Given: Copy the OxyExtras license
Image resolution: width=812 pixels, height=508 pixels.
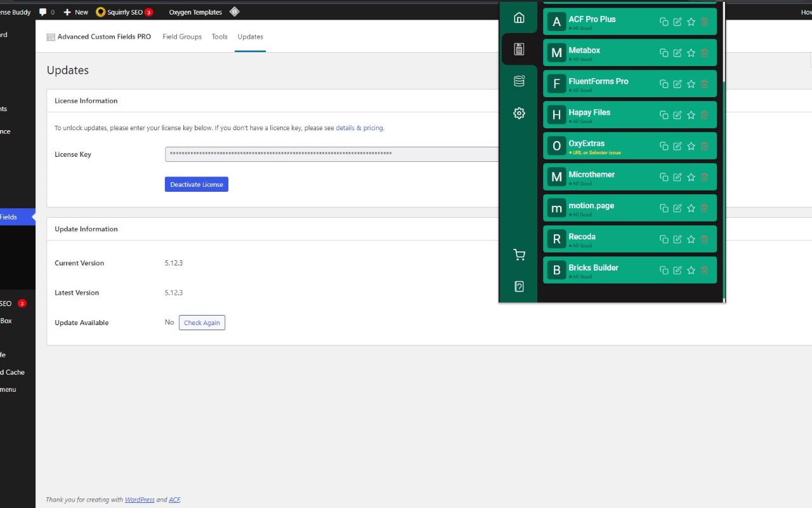Looking at the screenshot, I should [x=664, y=146].
